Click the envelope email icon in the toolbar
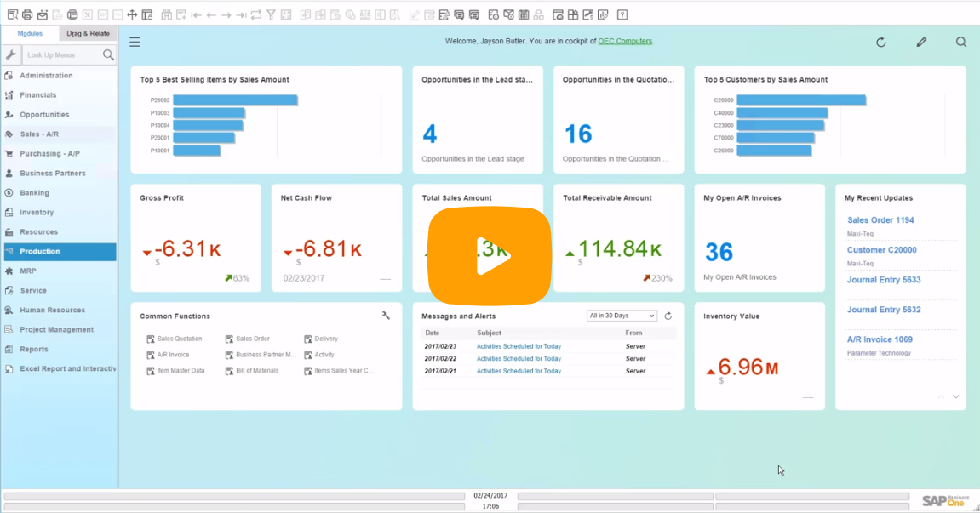The width and height of the screenshot is (980, 513). (43, 15)
